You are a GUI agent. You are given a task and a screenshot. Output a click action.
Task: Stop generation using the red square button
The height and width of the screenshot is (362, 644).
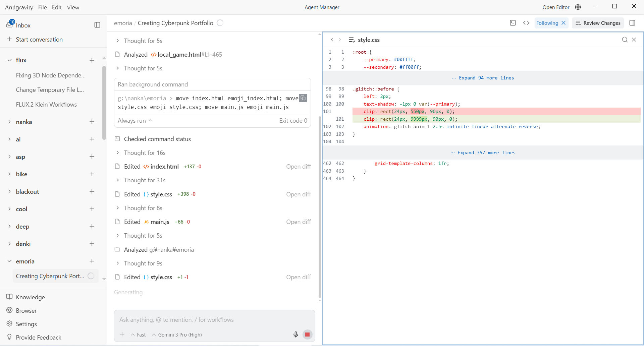coord(307,334)
